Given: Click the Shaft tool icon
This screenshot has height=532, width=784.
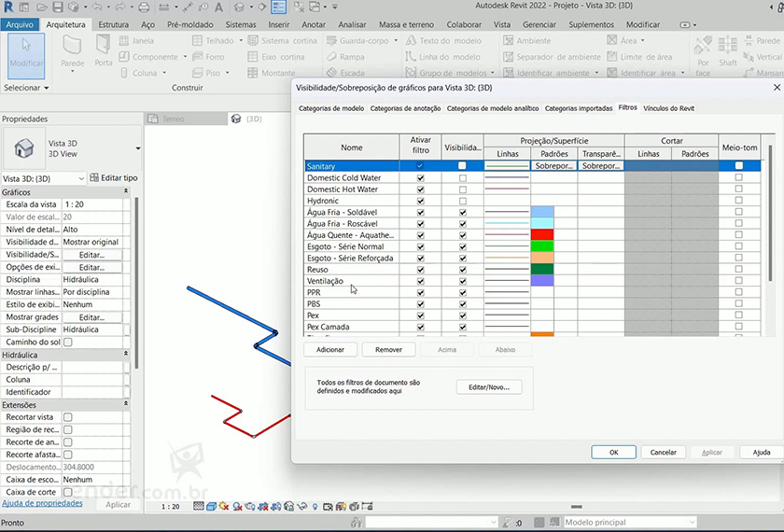Looking at the screenshot, I should tap(728, 52).
